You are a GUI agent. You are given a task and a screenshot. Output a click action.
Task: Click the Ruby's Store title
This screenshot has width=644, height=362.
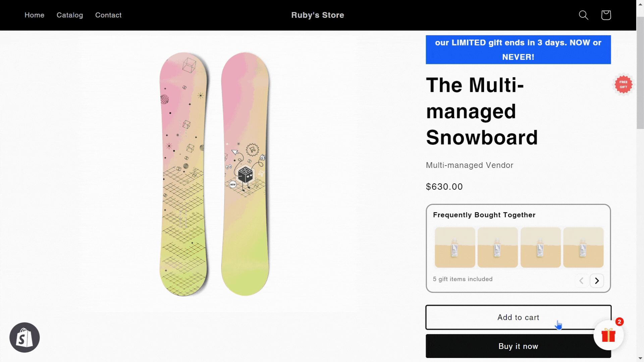pos(318,15)
